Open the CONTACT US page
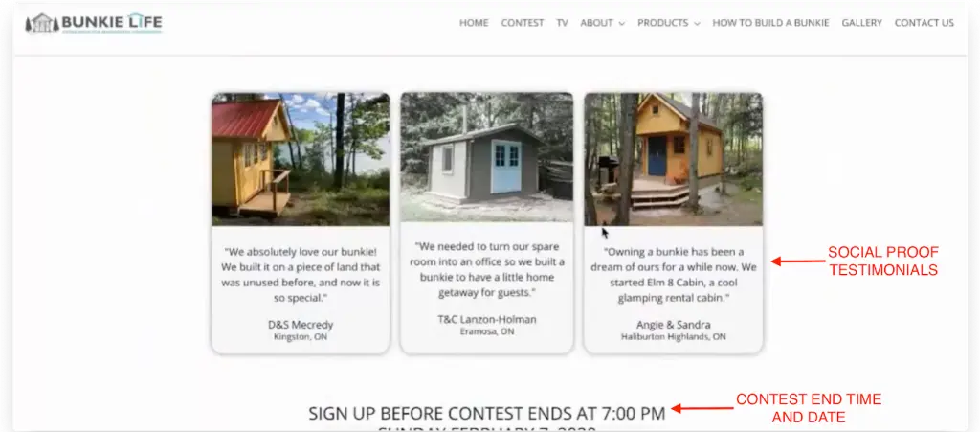 (x=924, y=23)
